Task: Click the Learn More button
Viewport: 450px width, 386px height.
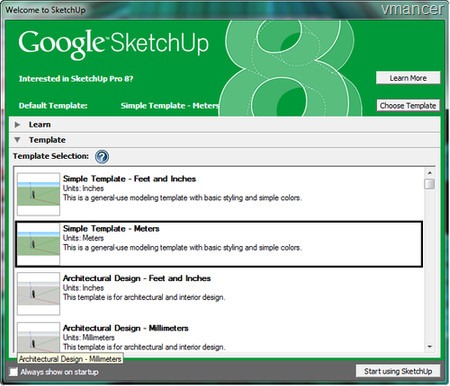Action: pyautogui.click(x=408, y=78)
